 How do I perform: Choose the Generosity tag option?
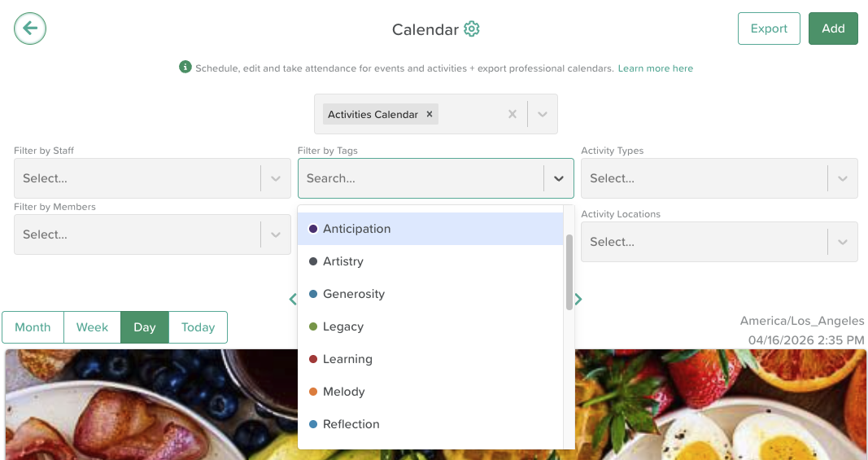pyautogui.click(x=353, y=294)
